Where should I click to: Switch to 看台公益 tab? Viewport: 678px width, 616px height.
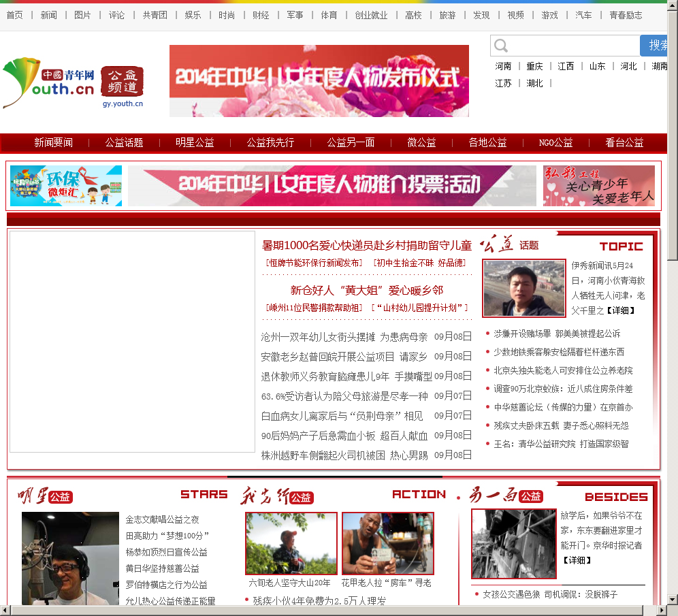tap(624, 143)
